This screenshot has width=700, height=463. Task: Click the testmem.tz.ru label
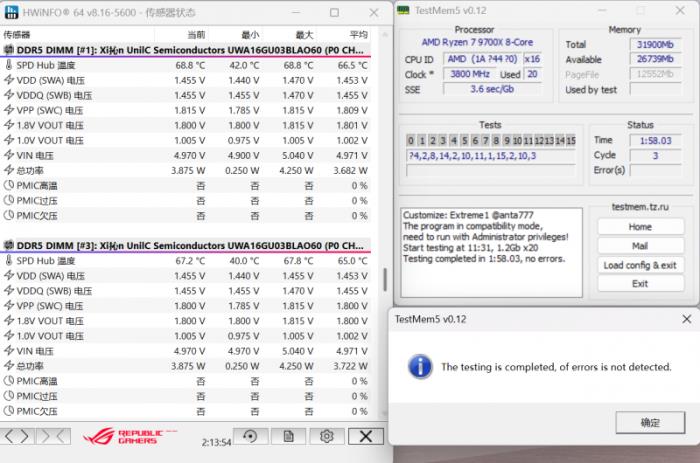pos(640,207)
